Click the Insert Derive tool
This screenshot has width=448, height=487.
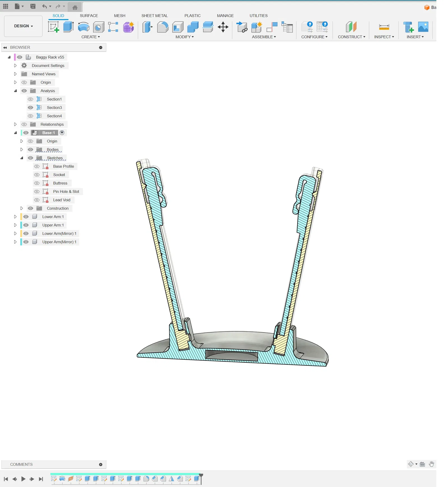click(x=409, y=27)
